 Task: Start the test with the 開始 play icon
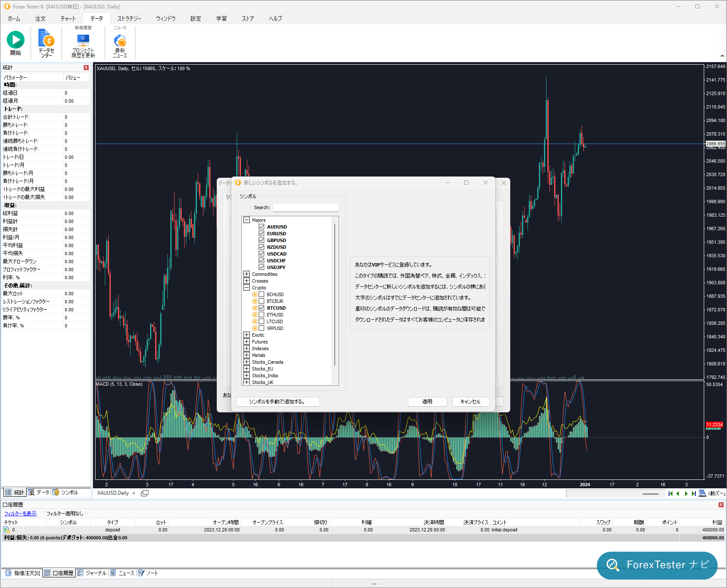(16, 40)
